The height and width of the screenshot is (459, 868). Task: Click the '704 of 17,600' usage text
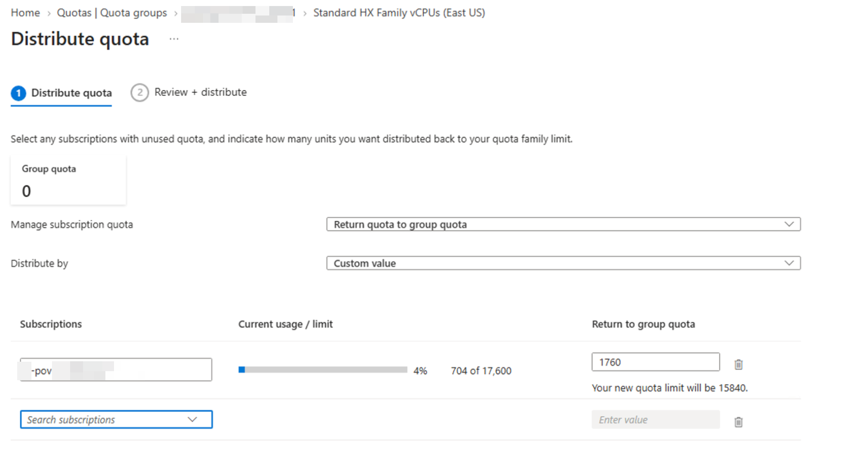(x=481, y=371)
